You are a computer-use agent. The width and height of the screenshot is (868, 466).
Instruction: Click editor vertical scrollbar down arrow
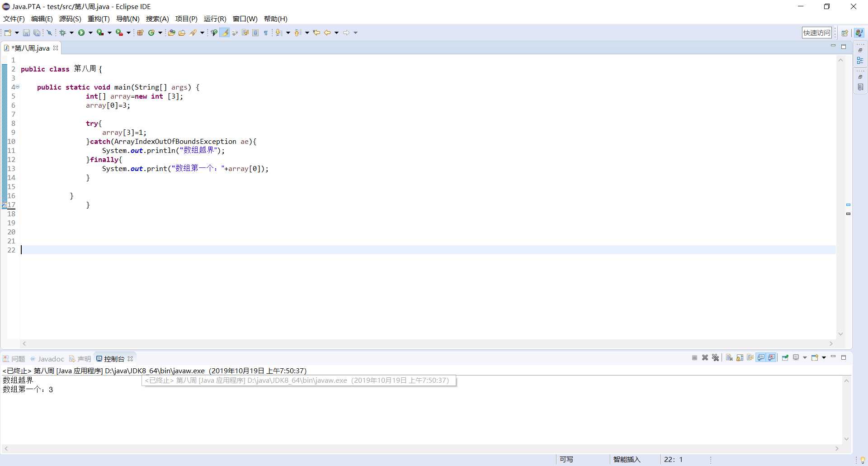tap(841, 334)
